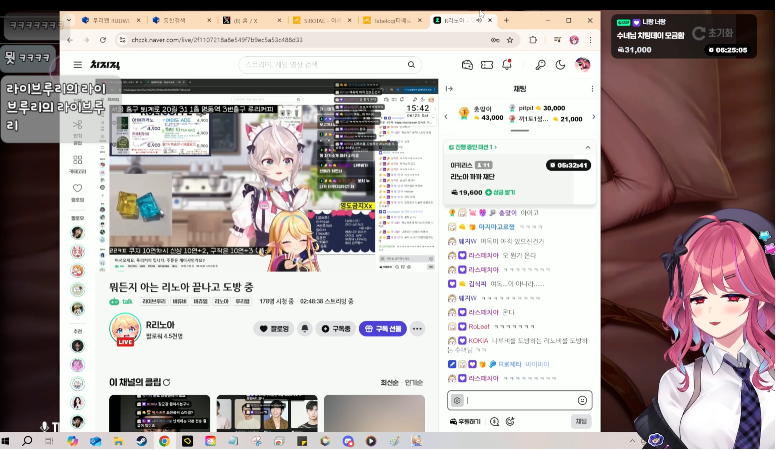Viewport: 776px width, 450px height.
Task: Open the first clip thumbnail
Action: (159, 413)
